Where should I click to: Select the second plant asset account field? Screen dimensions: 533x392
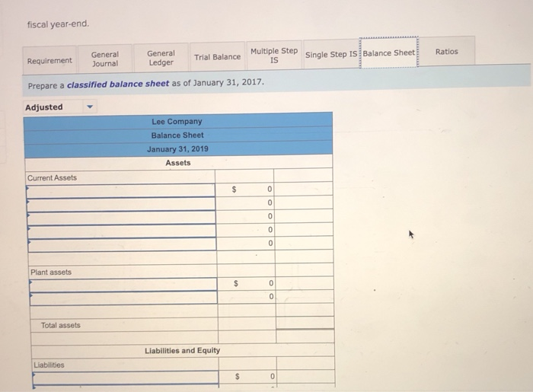(123, 298)
